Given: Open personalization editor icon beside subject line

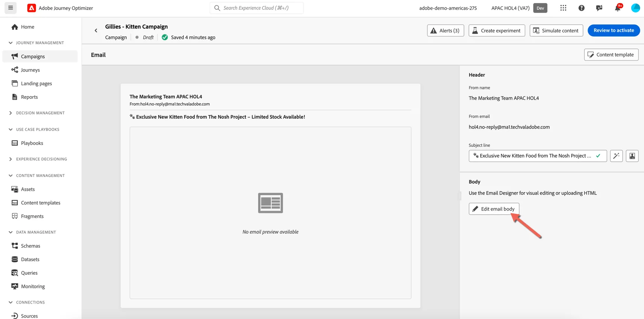Looking at the screenshot, I should pos(632,156).
